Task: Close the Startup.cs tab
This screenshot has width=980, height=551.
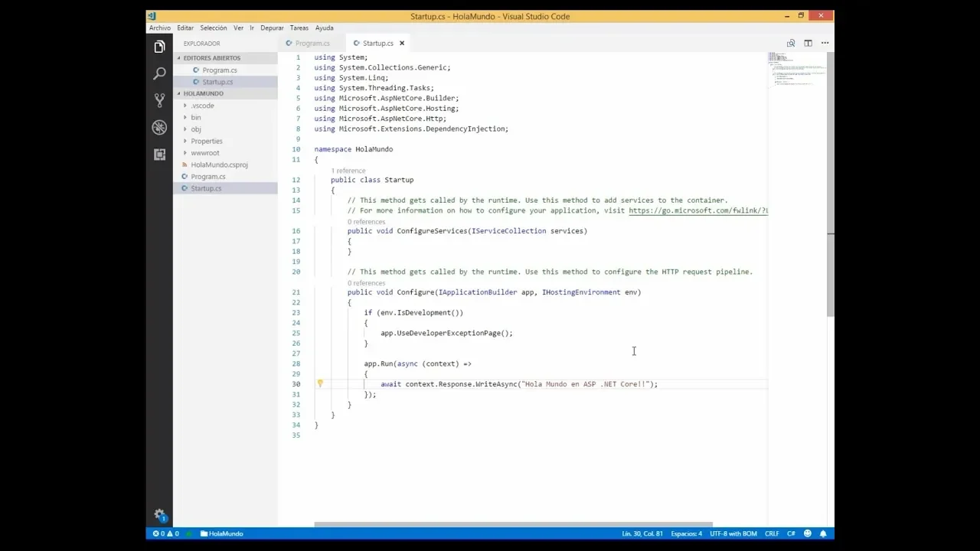Action: coord(401,43)
